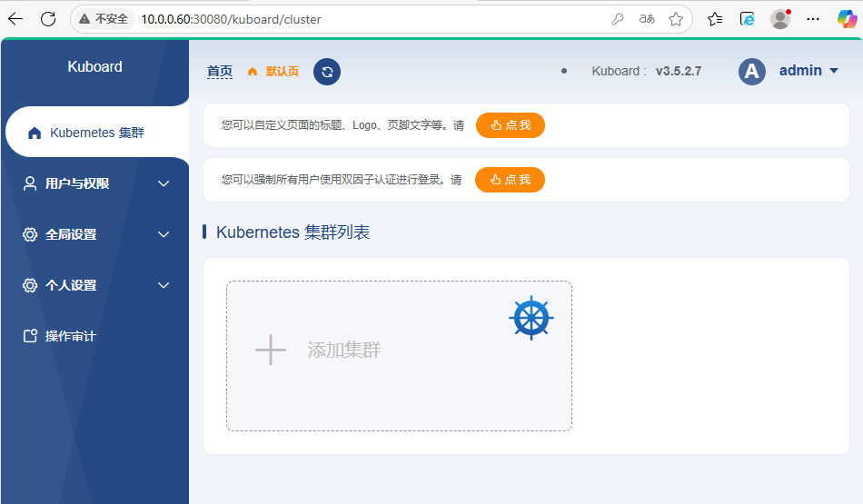This screenshot has height=504, width=863.
Task: Open the browser profile avatar
Action: pos(780,19)
